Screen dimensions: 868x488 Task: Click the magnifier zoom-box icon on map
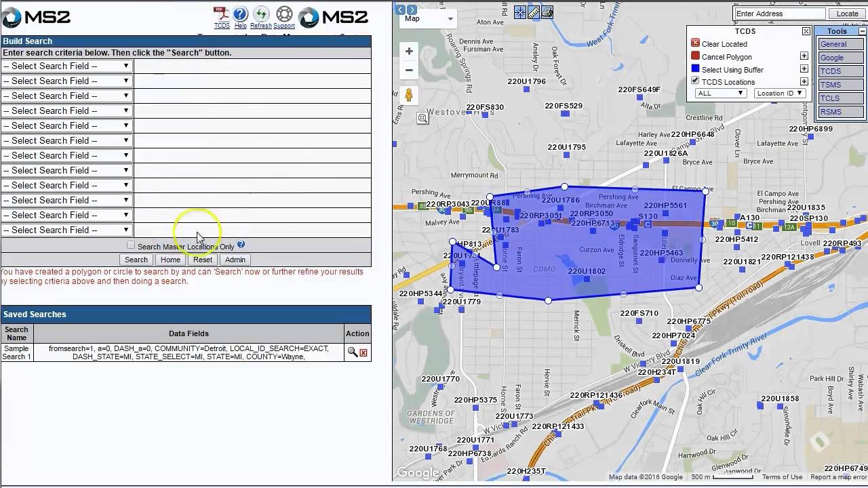tap(422, 119)
